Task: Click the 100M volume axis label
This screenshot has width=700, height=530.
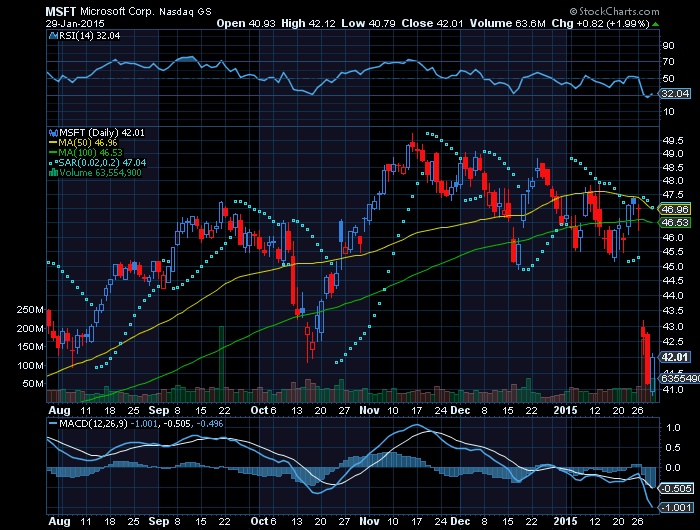Action: 30,365
